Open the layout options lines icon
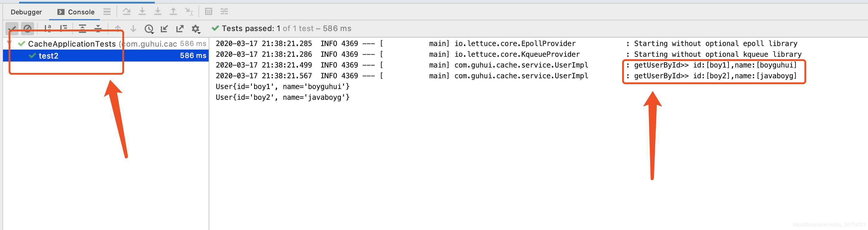This screenshot has width=868, height=230. tap(107, 12)
